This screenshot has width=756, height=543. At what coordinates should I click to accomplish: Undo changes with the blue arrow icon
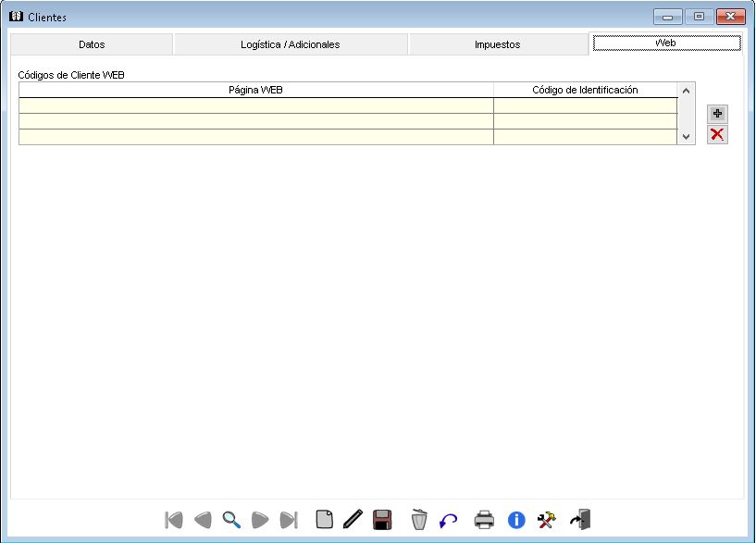pos(449,520)
